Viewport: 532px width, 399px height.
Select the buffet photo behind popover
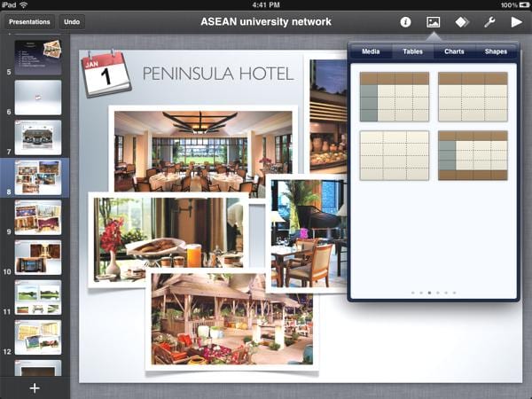[328, 115]
